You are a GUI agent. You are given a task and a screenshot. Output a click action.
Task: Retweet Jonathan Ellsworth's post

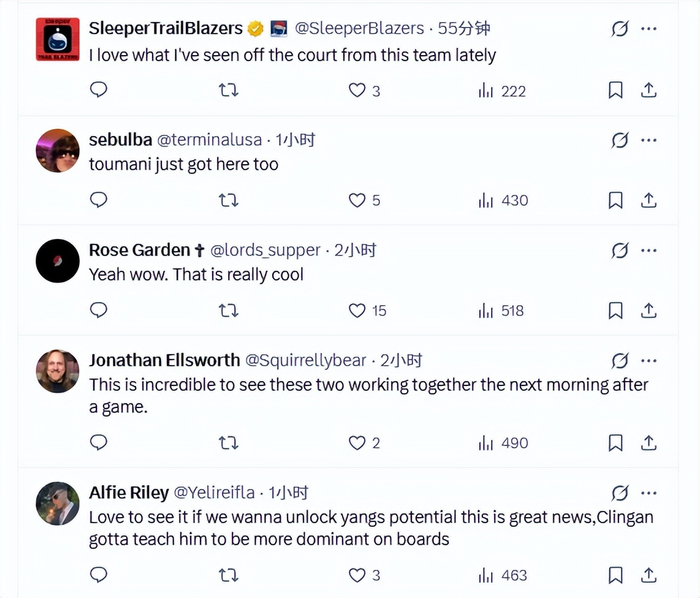pos(228,442)
